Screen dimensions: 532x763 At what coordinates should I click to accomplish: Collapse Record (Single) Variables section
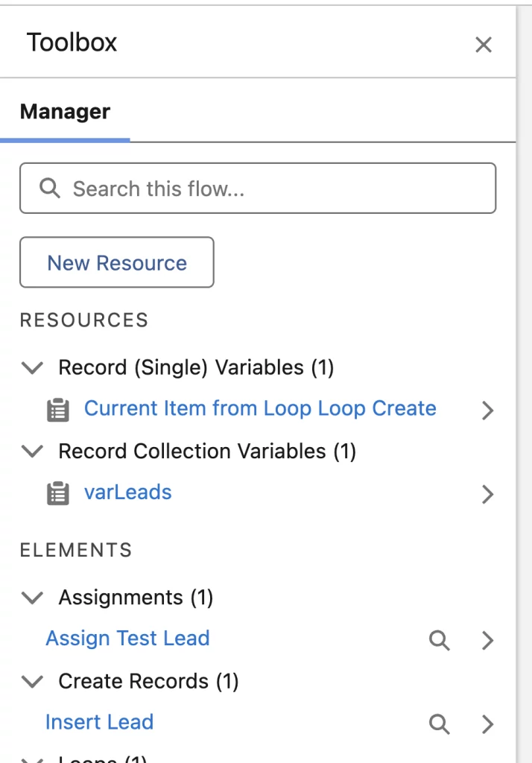(x=32, y=367)
